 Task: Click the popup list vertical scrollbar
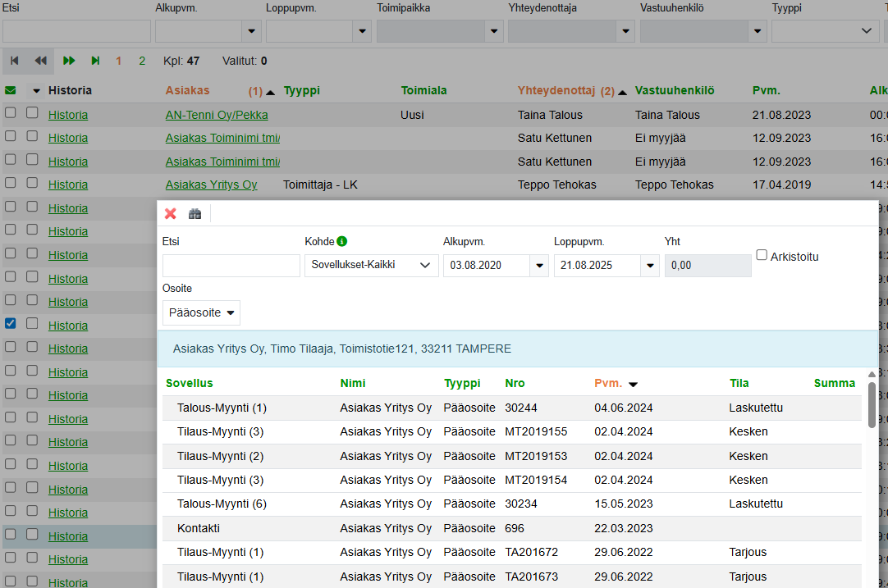(x=871, y=406)
